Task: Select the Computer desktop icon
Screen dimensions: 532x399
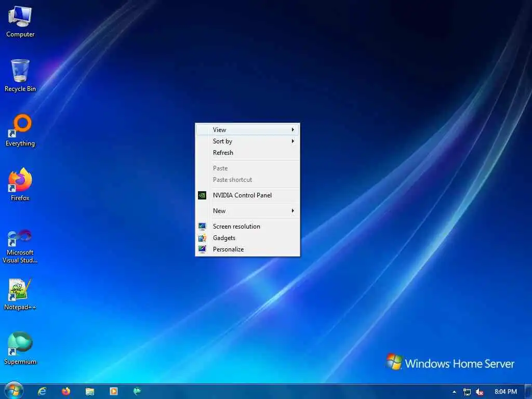Action: pyautogui.click(x=20, y=22)
